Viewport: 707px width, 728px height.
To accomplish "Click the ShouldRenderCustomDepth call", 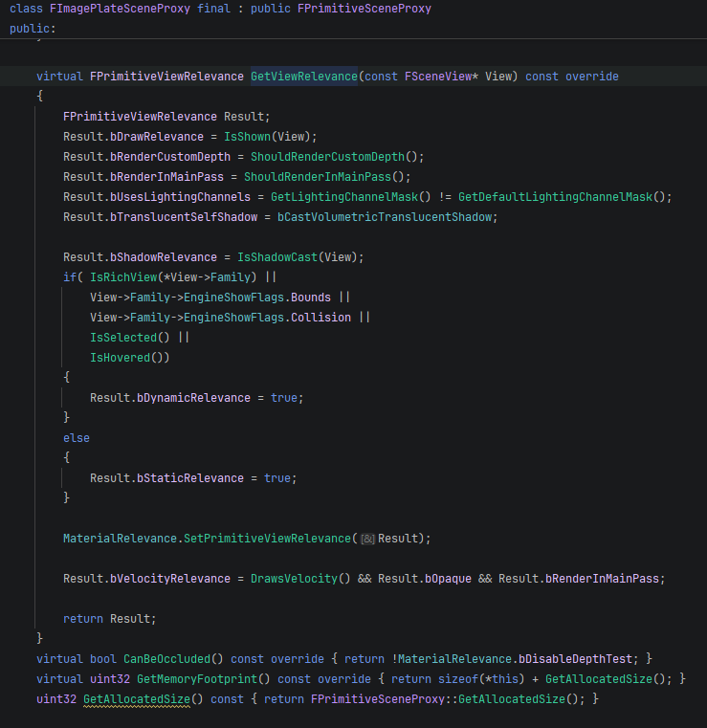I will tap(328, 157).
